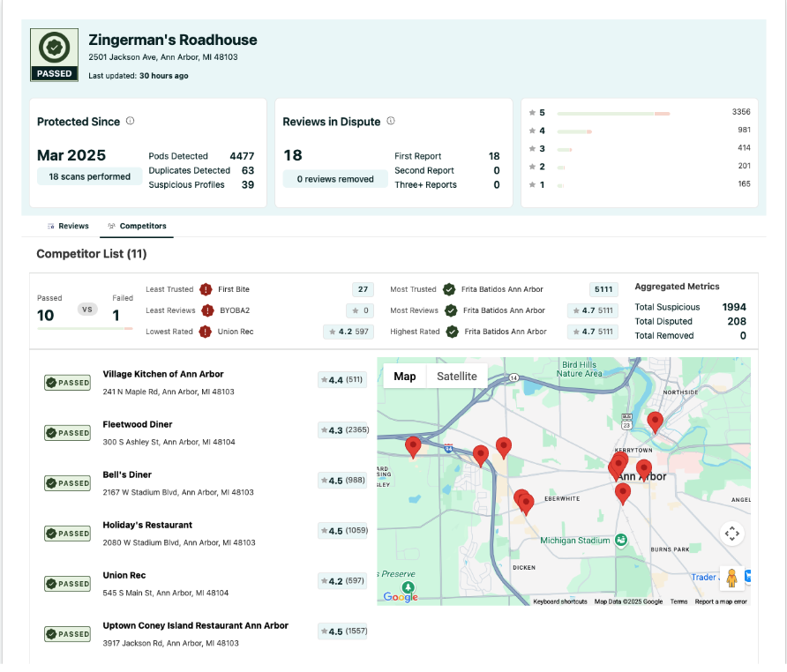The width and height of the screenshot is (787, 672).
Task: Click the 4.7 5111 badge in Highest Rated row
Action: [x=593, y=332]
